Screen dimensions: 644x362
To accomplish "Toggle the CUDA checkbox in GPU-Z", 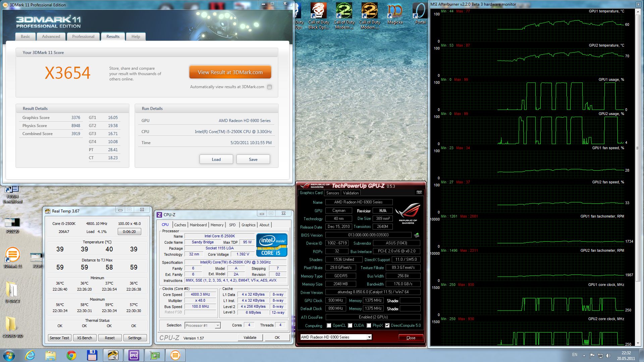I will click(350, 325).
